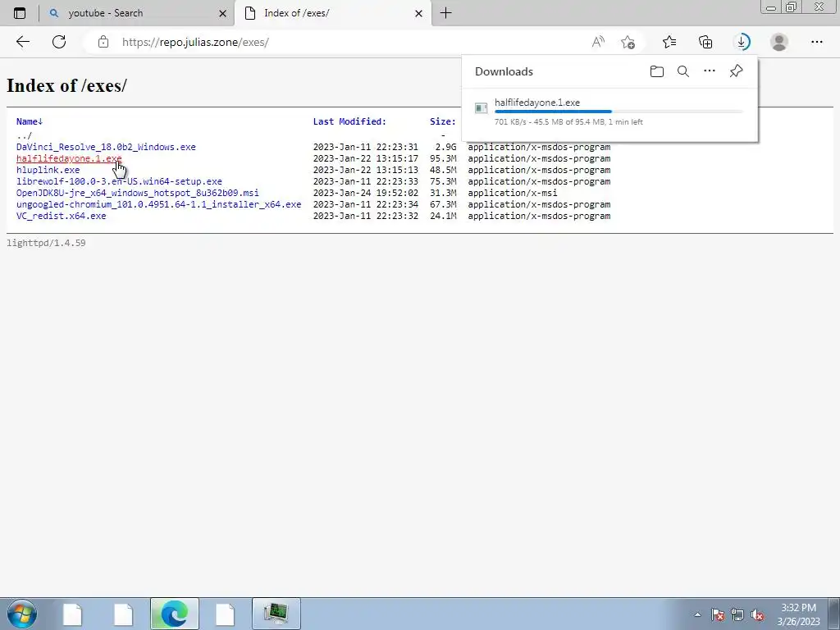Open the clock showing 3:32 PM
This screenshot has width=840, height=630.
tap(798, 614)
